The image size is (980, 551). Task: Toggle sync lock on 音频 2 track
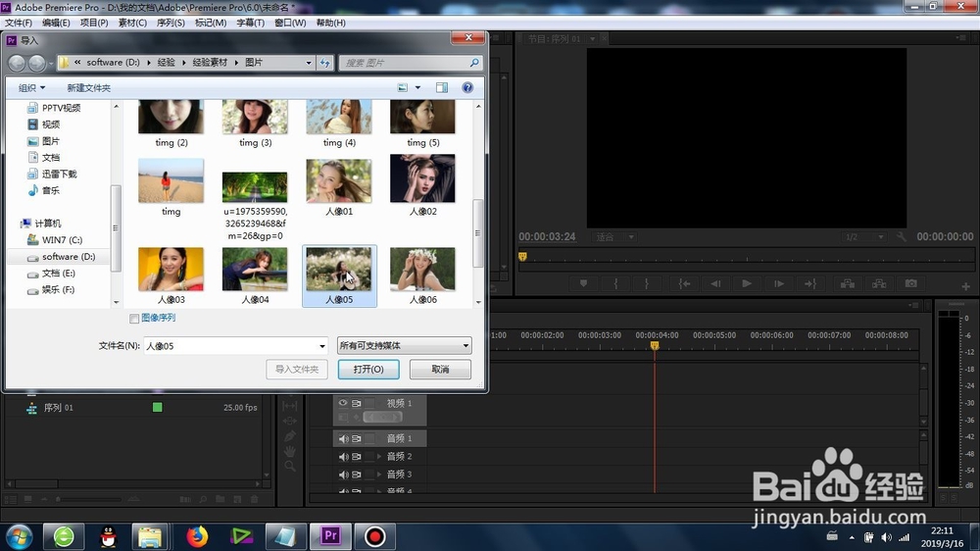[x=357, y=457]
